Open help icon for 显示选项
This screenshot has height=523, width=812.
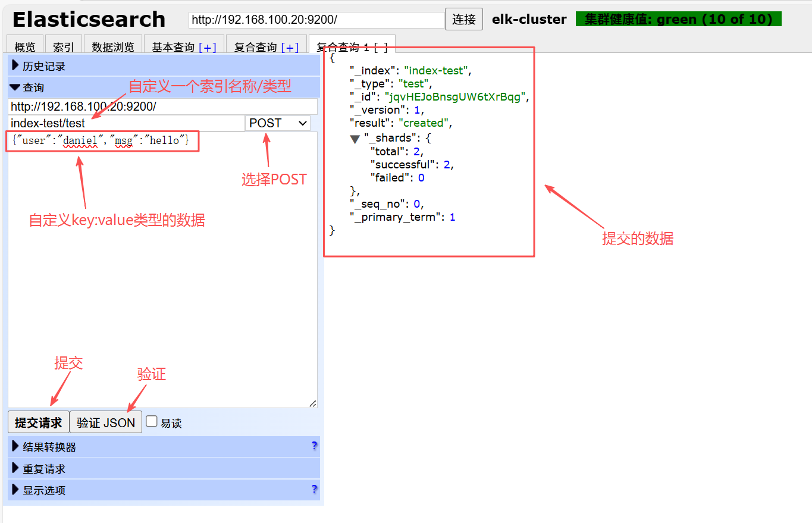314,489
